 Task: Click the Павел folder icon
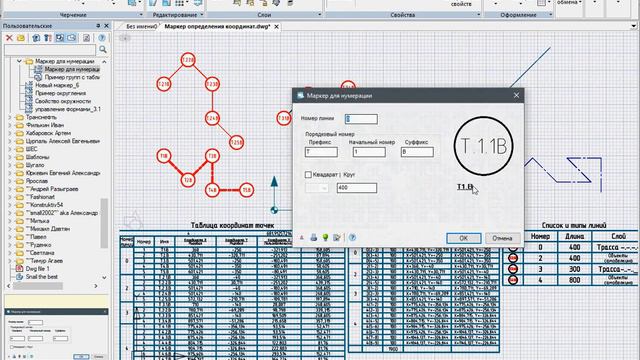19,237
